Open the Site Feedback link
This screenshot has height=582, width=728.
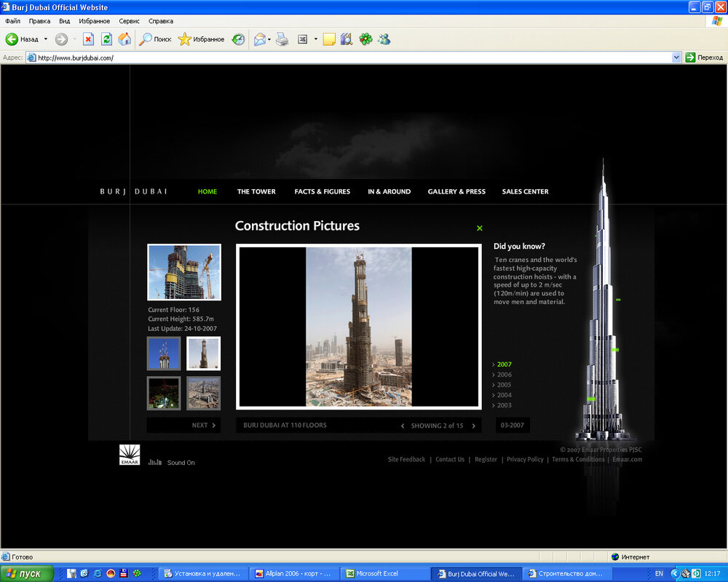pyautogui.click(x=406, y=459)
